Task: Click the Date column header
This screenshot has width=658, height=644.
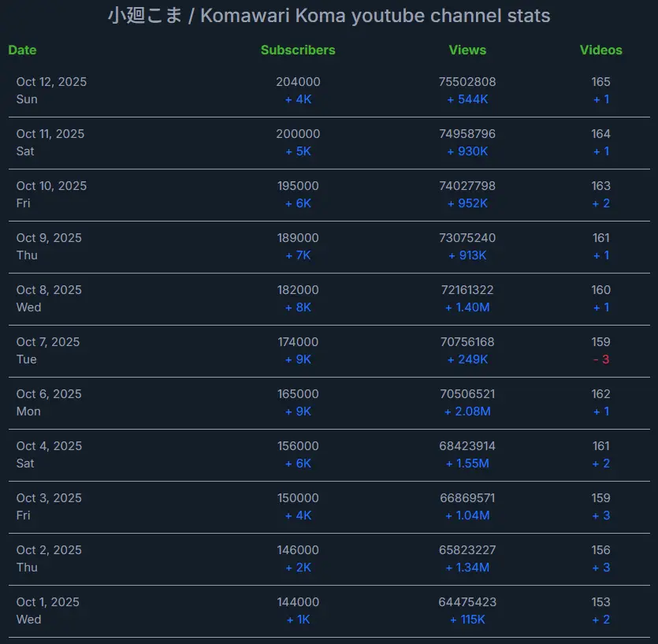Action: (22, 50)
